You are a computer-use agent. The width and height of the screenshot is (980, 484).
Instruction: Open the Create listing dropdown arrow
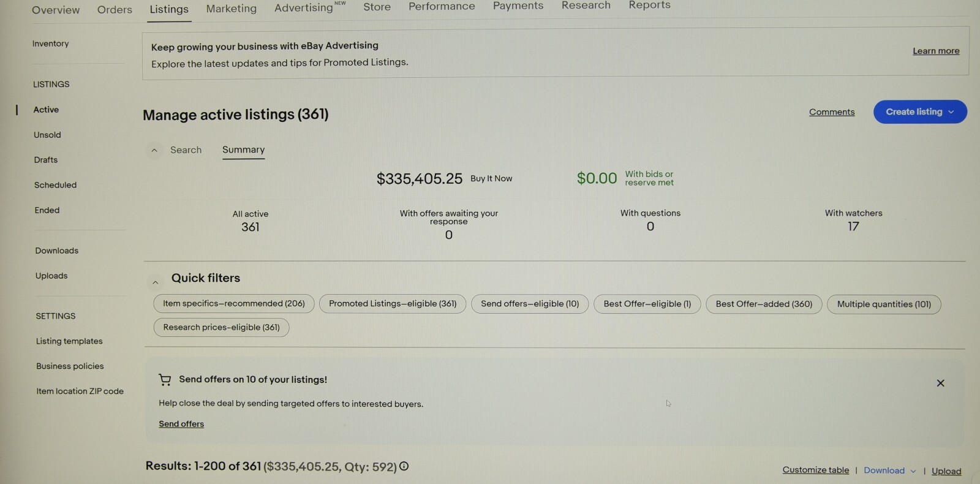(951, 112)
